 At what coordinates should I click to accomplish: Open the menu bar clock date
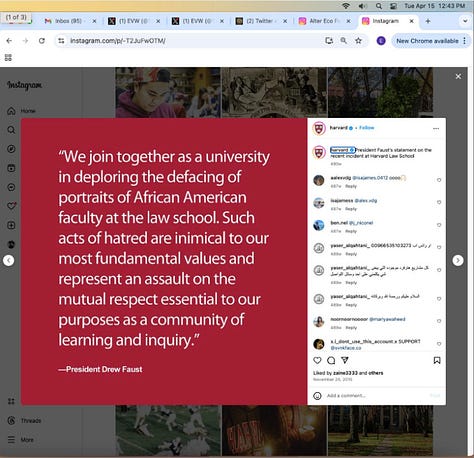tap(434, 6)
